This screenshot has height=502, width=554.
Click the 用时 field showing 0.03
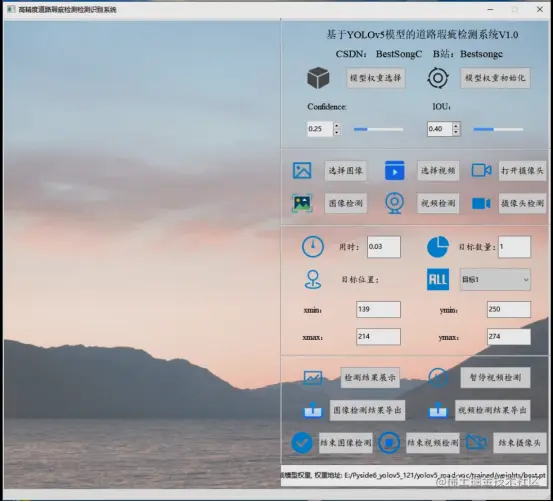pyautogui.click(x=384, y=247)
